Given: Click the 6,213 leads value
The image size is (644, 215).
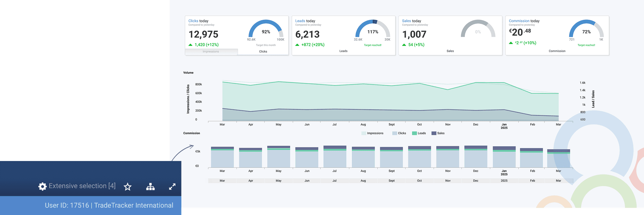Looking at the screenshot, I should pos(307,34).
